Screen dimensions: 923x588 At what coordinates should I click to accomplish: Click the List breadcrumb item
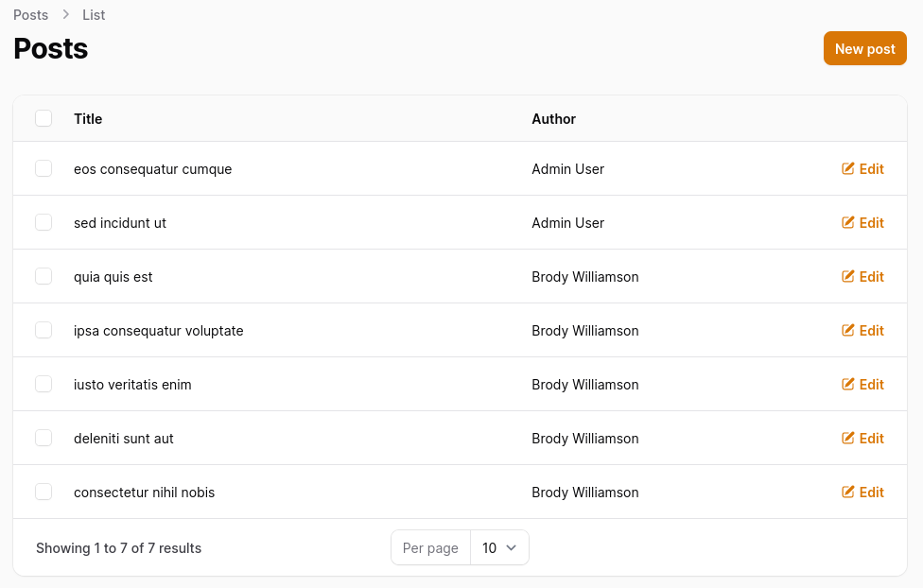coord(94,15)
